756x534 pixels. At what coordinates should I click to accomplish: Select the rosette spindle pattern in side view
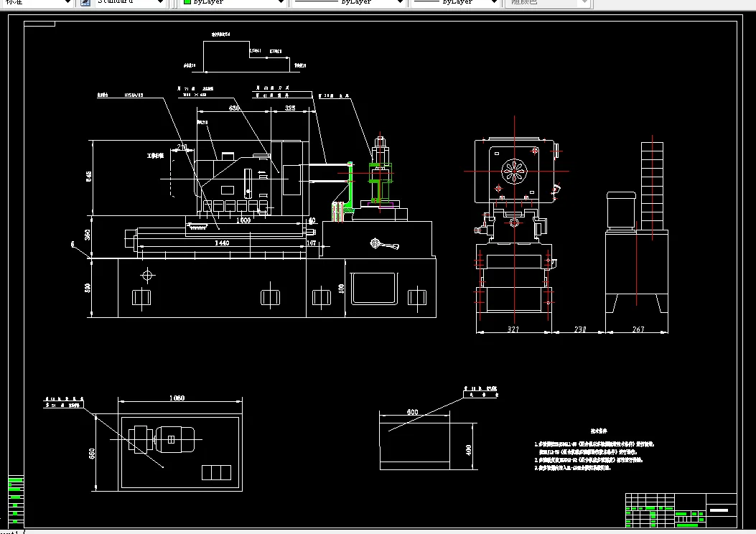(515, 171)
